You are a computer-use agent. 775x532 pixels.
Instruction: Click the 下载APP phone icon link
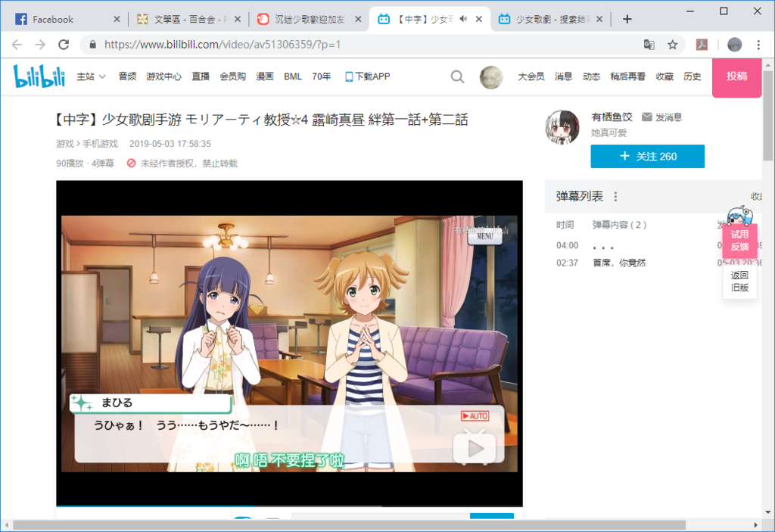click(367, 76)
